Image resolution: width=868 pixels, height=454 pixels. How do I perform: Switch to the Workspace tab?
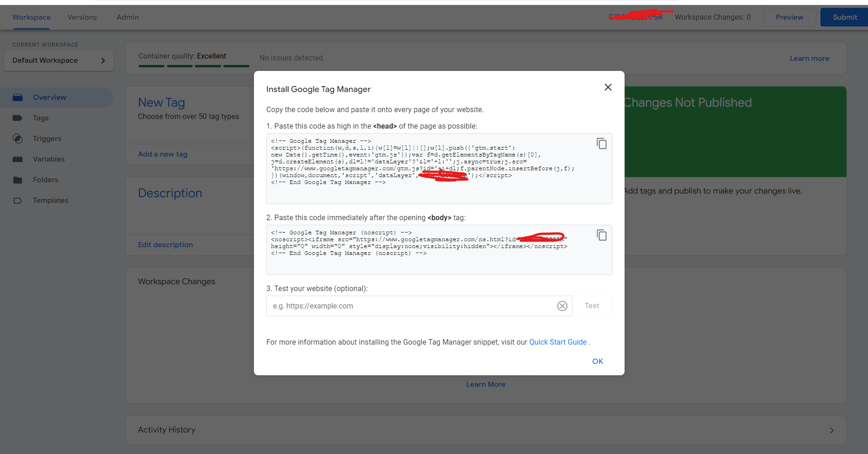pos(31,17)
